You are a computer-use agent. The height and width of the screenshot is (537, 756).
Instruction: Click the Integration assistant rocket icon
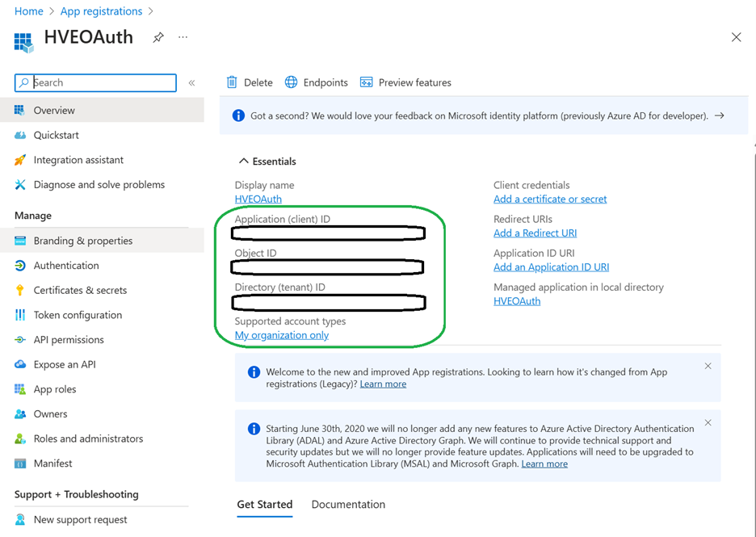[x=19, y=160]
